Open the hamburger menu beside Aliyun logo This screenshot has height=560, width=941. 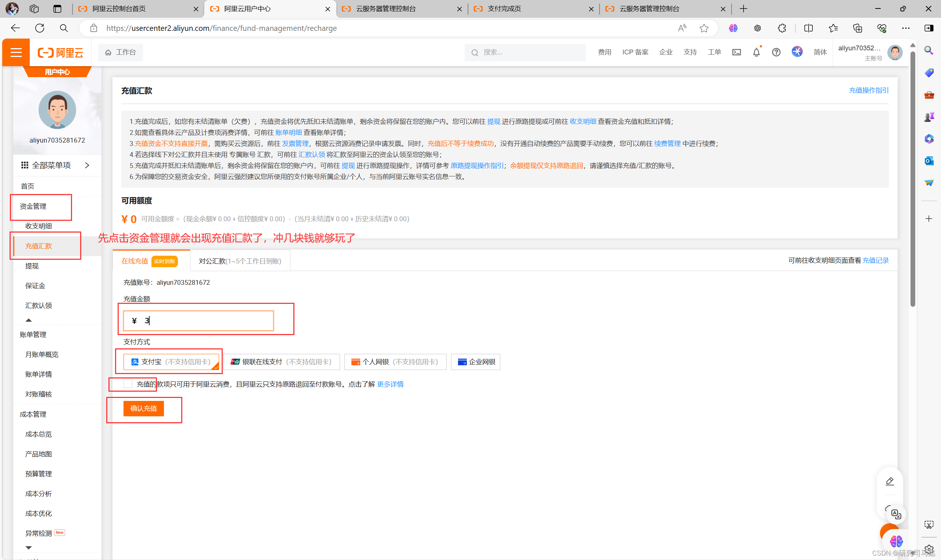[16, 53]
